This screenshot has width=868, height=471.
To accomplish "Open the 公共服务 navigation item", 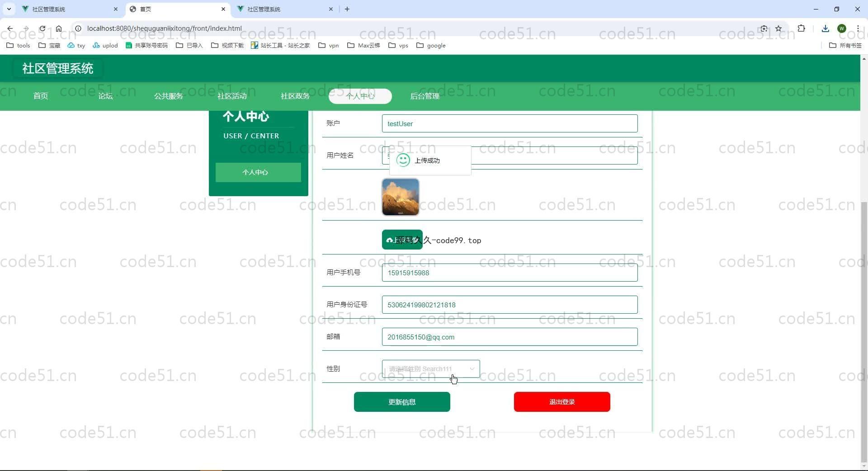I will 169,96.
